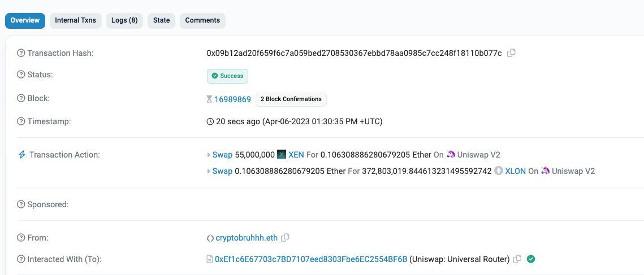Click the Uniswap unicorn icon on XEN row
The width and height of the screenshot is (644, 275).
pos(451,155)
